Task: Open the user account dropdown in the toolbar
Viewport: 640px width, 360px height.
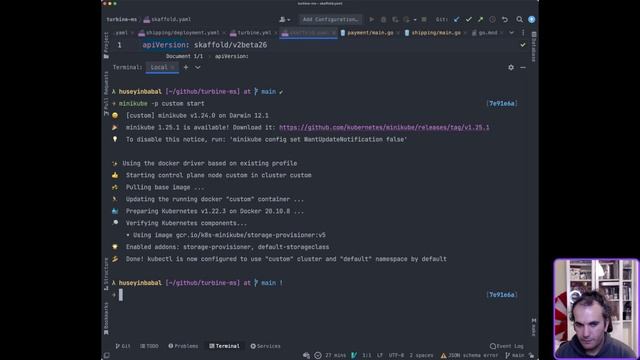Action: (284, 19)
